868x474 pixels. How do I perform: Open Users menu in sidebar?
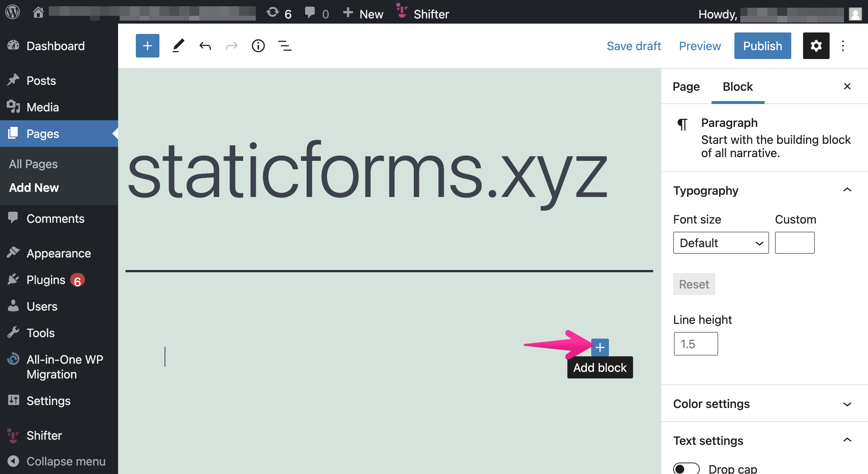pyautogui.click(x=59, y=306)
